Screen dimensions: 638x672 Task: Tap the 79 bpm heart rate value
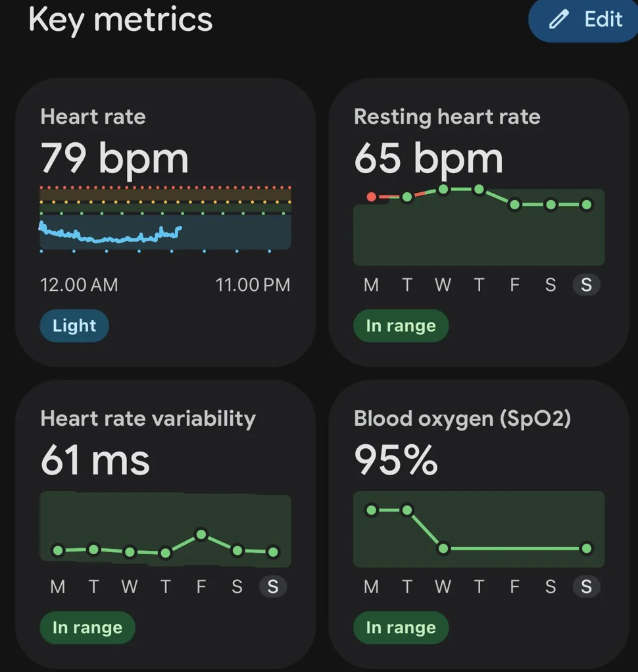(114, 159)
